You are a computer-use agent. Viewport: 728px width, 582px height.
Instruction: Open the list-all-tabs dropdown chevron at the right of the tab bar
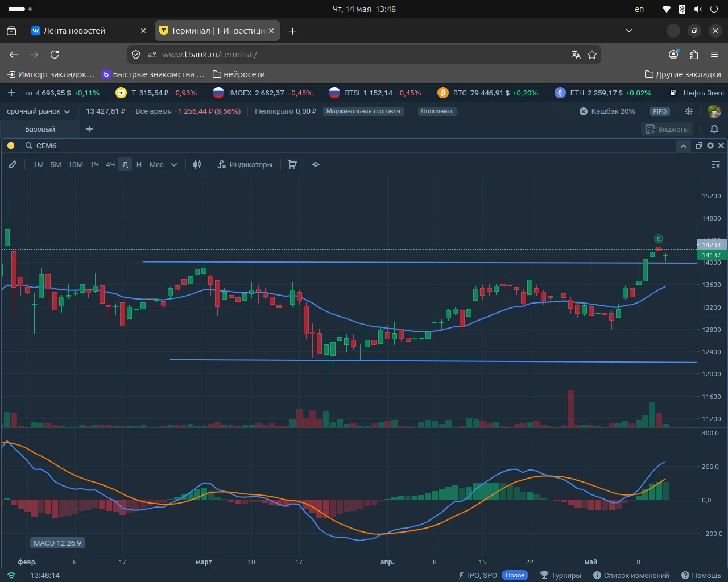tap(629, 31)
